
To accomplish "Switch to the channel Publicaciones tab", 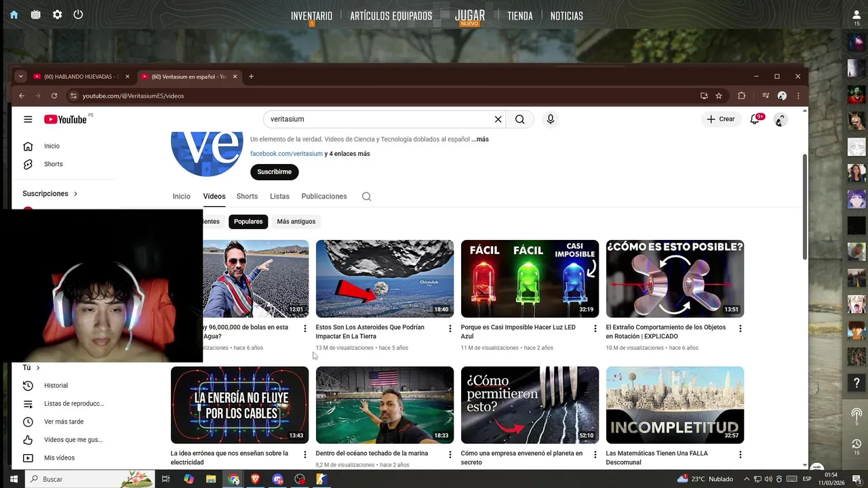I will (324, 197).
